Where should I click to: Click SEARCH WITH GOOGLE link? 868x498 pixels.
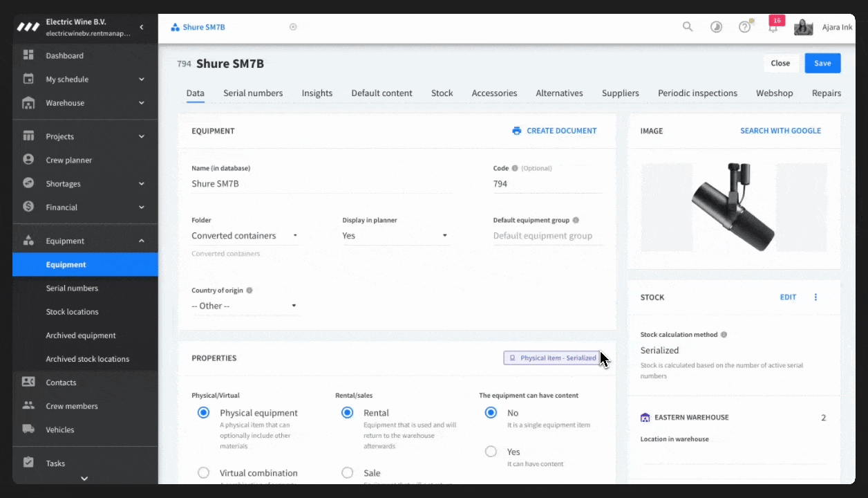pos(780,131)
